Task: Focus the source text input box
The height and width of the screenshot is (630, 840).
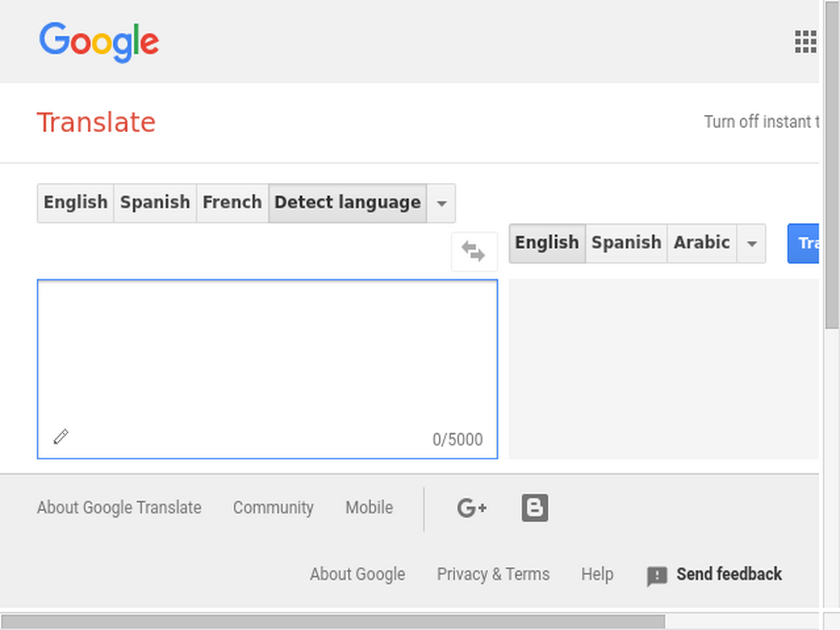Action: (267, 369)
